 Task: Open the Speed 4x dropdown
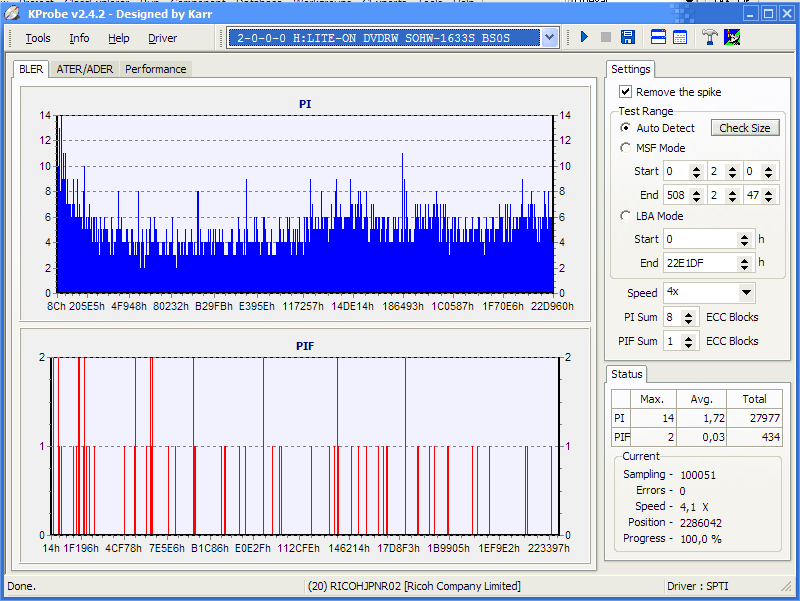[746, 292]
